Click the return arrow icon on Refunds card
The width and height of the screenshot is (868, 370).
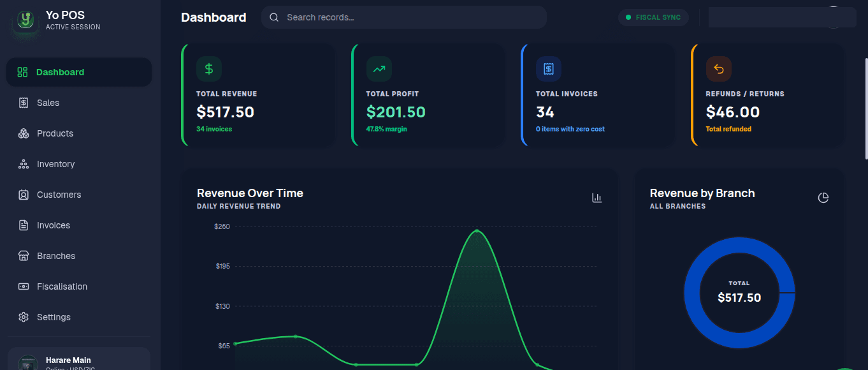(x=719, y=69)
